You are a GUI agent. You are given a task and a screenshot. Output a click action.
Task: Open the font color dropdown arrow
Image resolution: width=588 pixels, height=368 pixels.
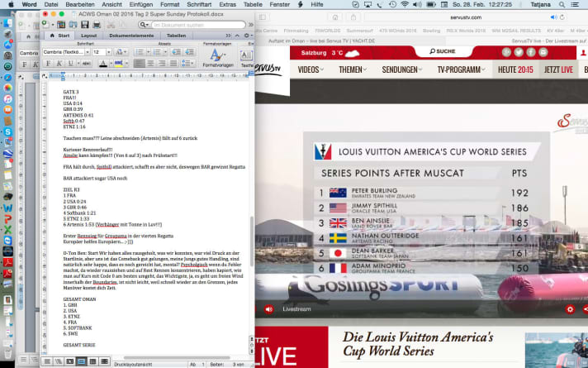click(x=111, y=64)
